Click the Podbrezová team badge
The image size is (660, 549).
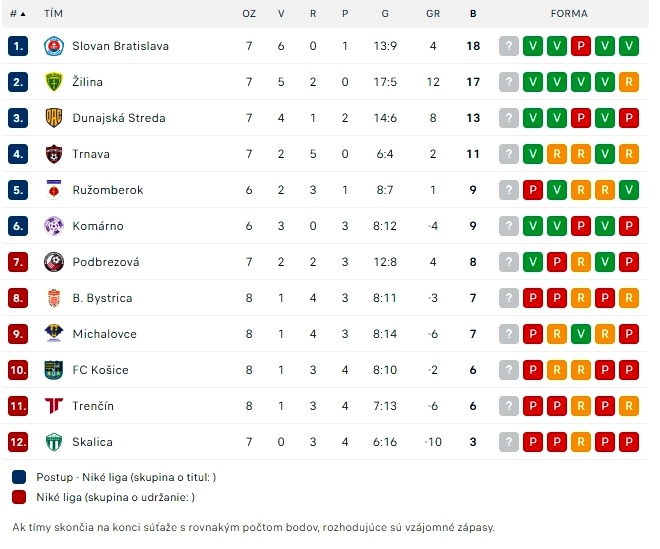[54, 262]
